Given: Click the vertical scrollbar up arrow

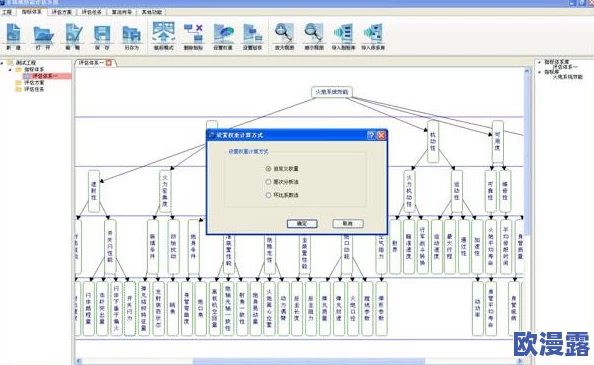Looking at the screenshot, I should (527, 70).
